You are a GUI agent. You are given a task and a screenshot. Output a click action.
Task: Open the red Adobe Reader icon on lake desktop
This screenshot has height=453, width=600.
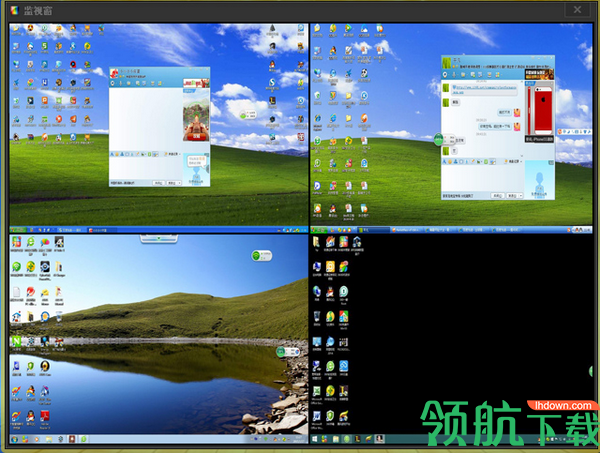tap(45, 416)
